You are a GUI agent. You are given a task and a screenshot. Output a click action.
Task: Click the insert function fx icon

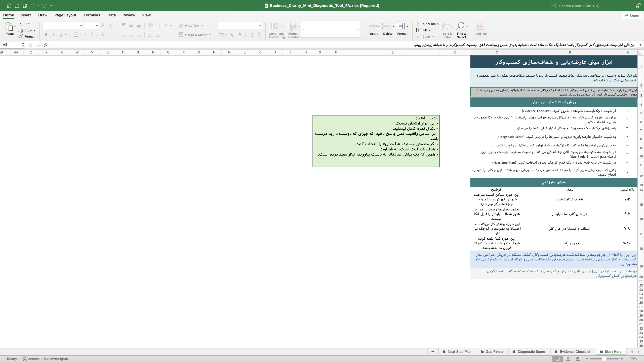[x=46, y=45]
